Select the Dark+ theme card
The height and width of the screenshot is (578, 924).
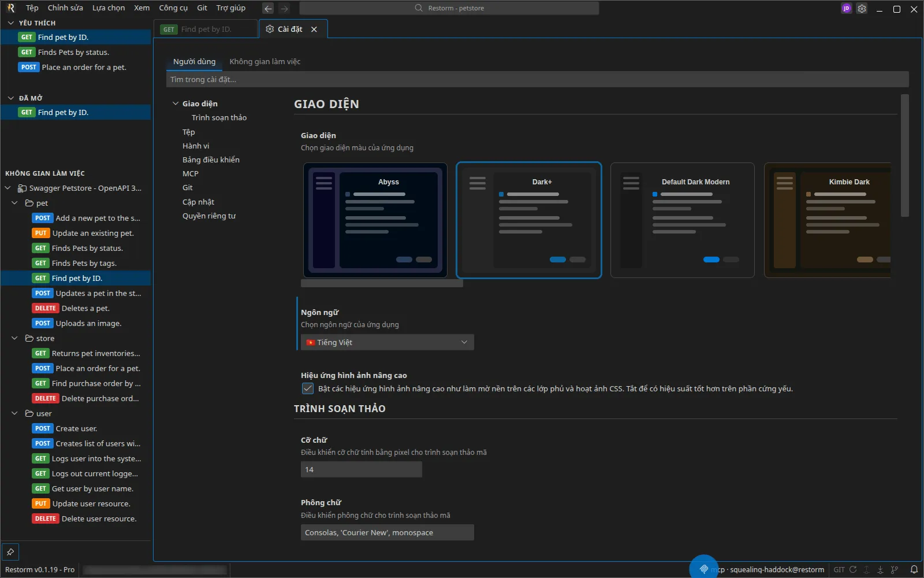[529, 220]
